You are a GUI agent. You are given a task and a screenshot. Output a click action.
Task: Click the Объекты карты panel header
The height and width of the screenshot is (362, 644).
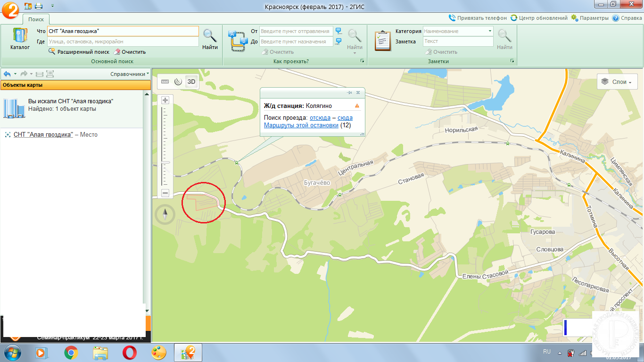pos(75,85)
